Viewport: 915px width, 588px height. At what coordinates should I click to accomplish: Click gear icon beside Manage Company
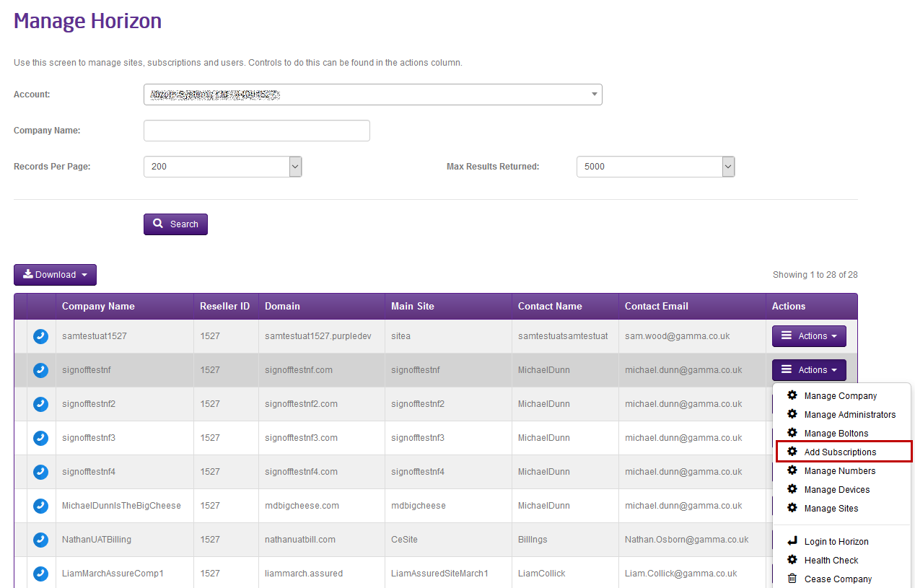[x=792, y=395]
